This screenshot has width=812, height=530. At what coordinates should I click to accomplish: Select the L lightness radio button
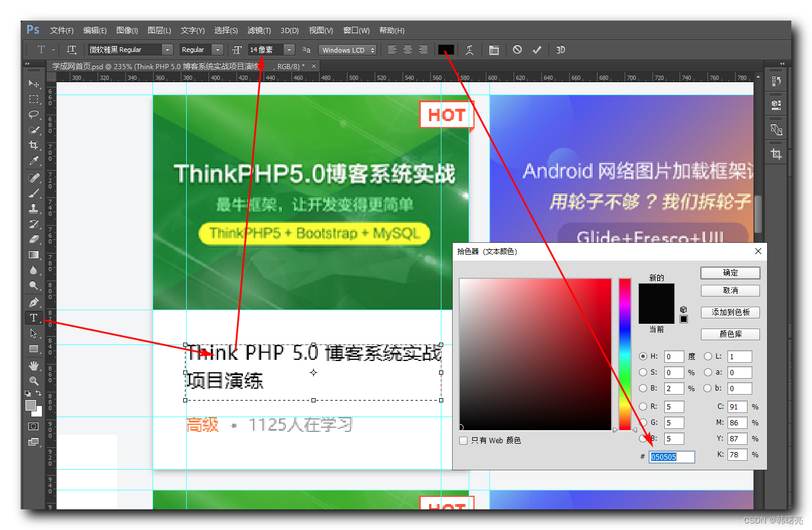(x=708, y=356)
